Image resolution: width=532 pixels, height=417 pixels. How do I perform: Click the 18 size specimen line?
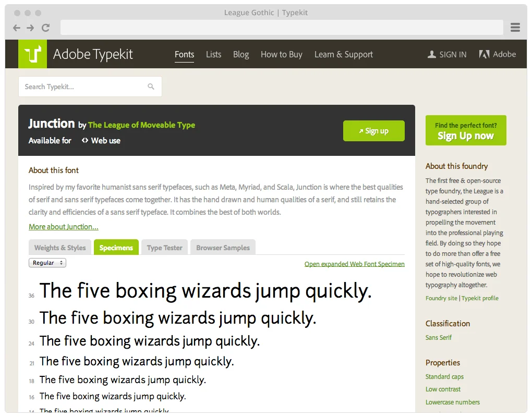point(123,379)
